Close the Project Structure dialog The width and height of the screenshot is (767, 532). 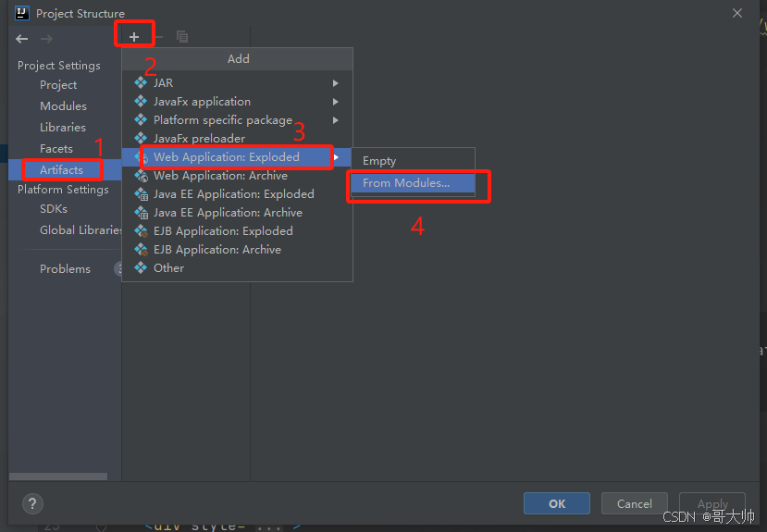click(737, 13)
